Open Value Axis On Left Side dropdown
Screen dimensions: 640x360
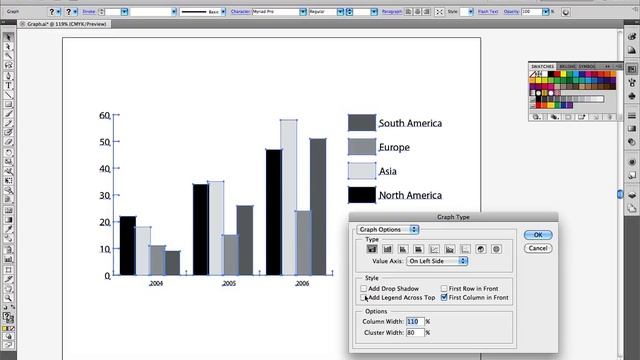coord(437,261)
